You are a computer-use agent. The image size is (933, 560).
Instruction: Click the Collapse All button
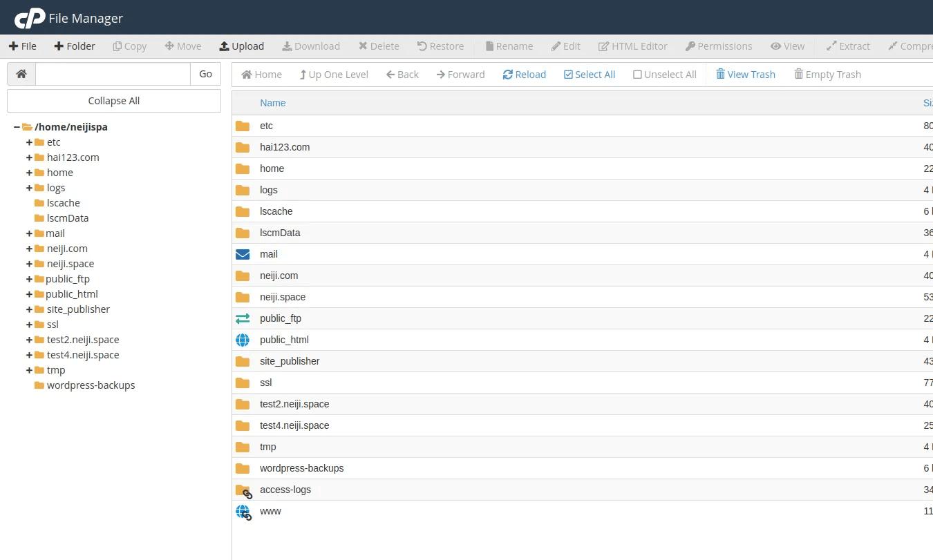pos(113,100)
